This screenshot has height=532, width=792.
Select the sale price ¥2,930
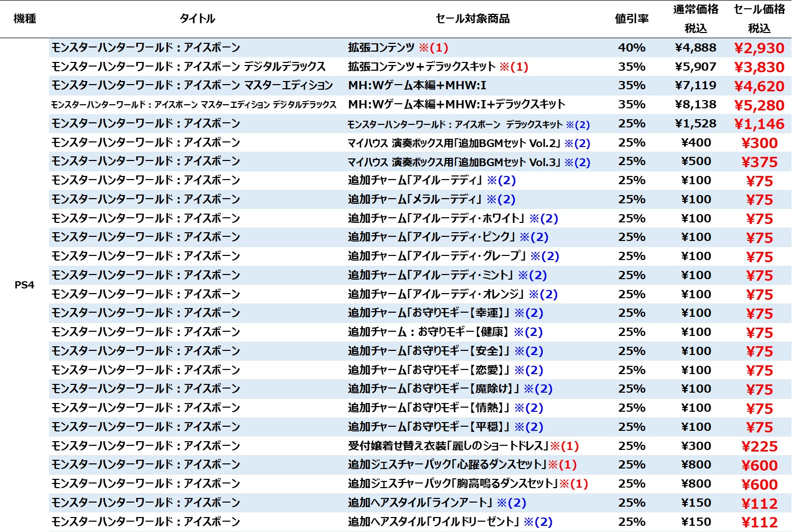(x=759, y=48)
